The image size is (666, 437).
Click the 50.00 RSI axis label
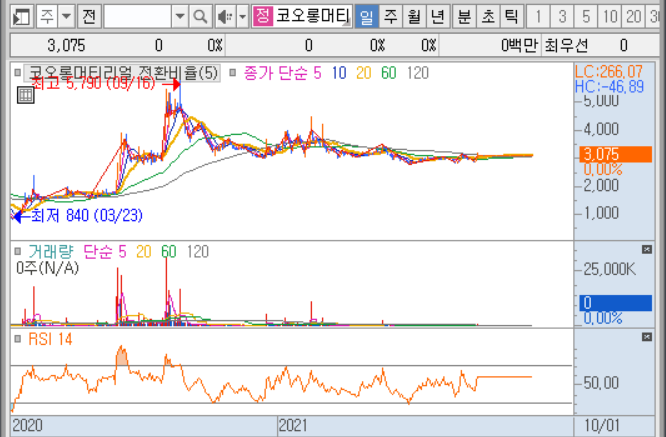click(x=601, y=383)
